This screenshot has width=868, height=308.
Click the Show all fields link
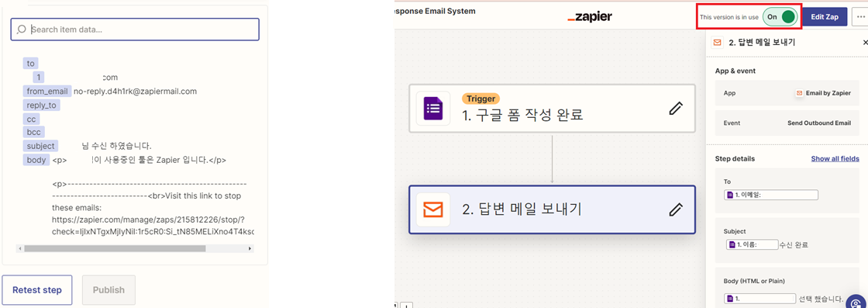835,158
